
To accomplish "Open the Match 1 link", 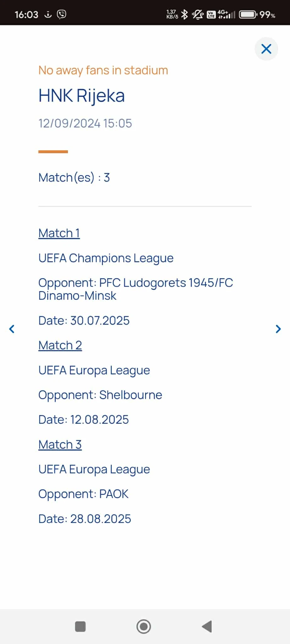I will (x=59, y=233).
